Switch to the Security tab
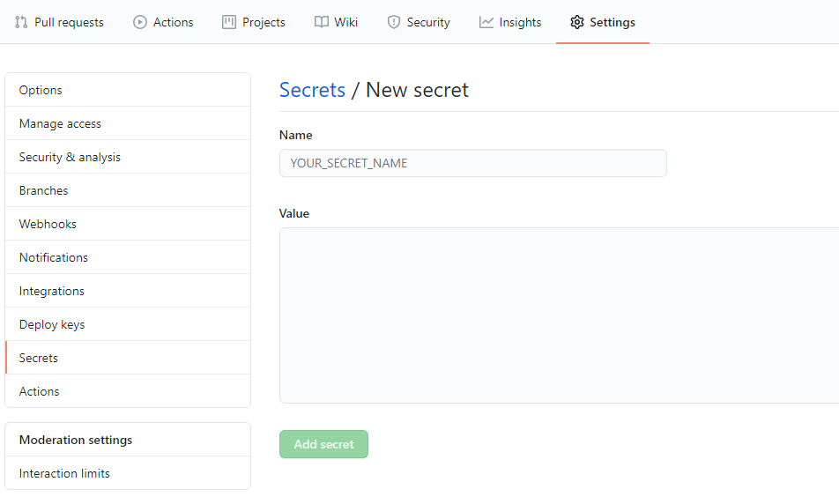 (428, 23)
